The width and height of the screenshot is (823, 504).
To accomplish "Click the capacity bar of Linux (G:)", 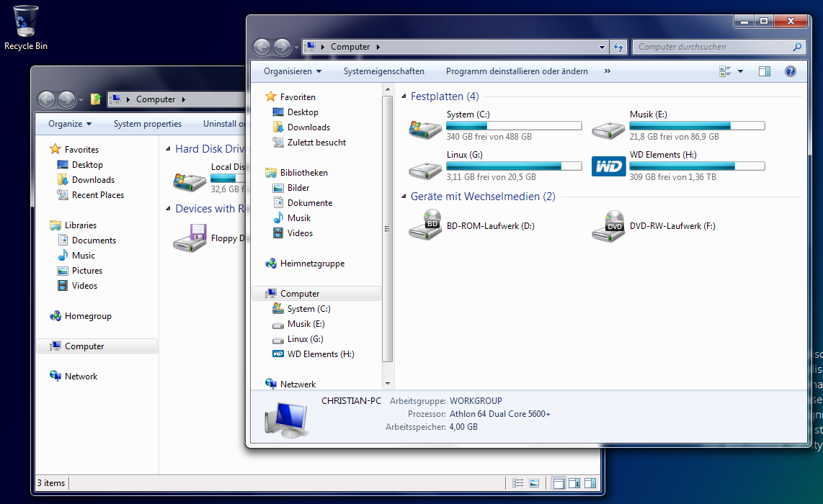I will [513, 166].
